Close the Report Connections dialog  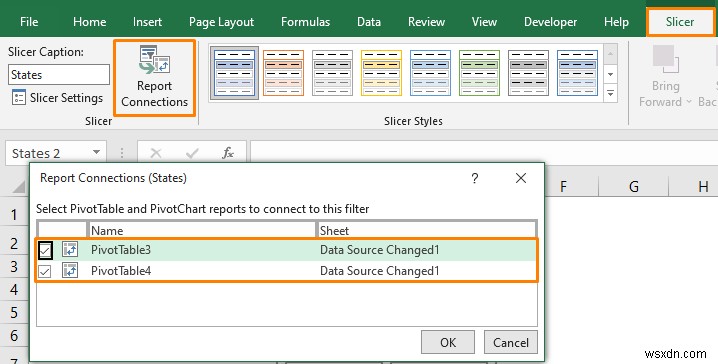(521, 178)
